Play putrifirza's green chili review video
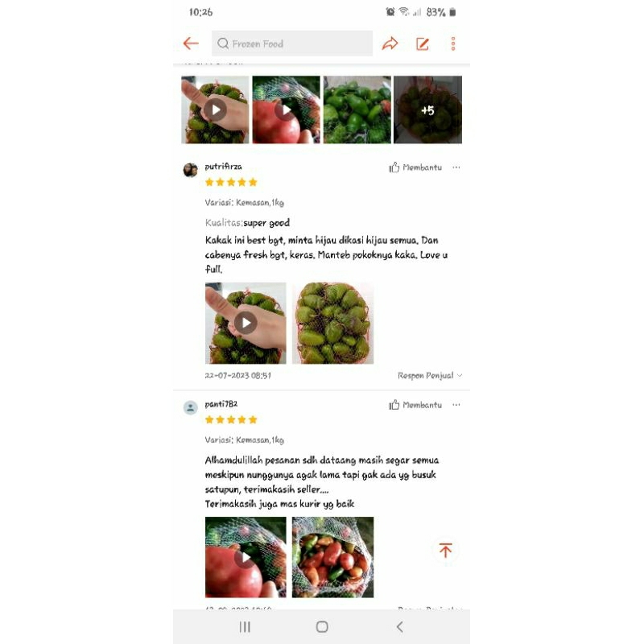The height and width of the screenshot is (644, 644). click(x=246, y=323)
